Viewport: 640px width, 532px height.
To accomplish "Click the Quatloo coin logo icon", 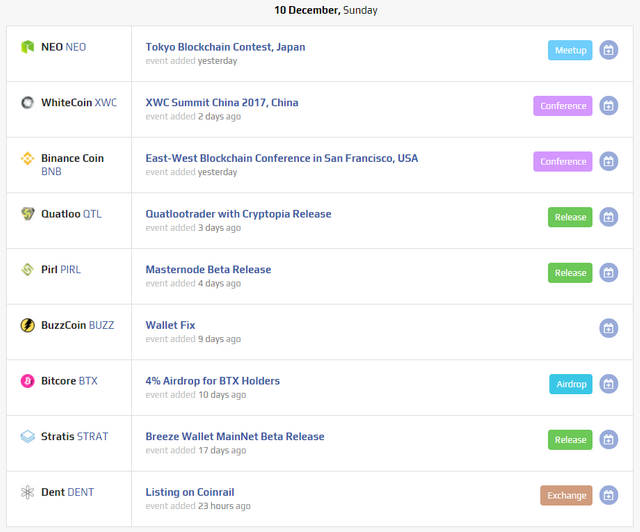I will point(27,214).
